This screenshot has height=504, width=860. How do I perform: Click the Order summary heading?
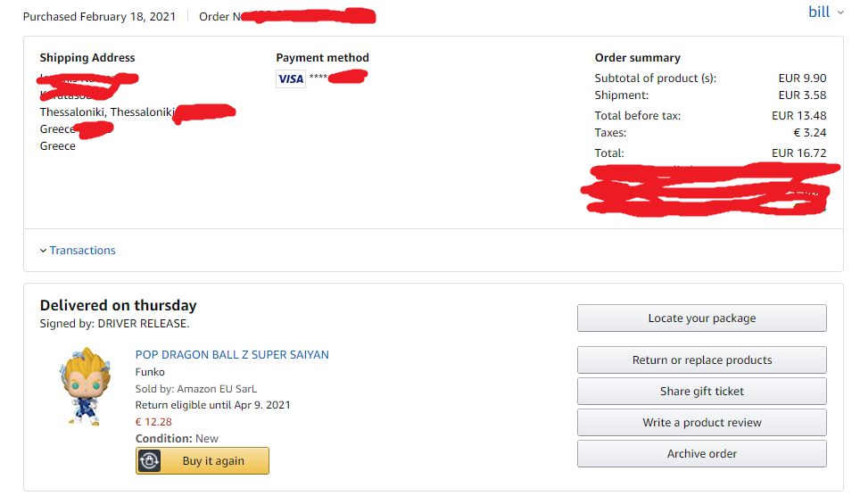tap(637, 58)
